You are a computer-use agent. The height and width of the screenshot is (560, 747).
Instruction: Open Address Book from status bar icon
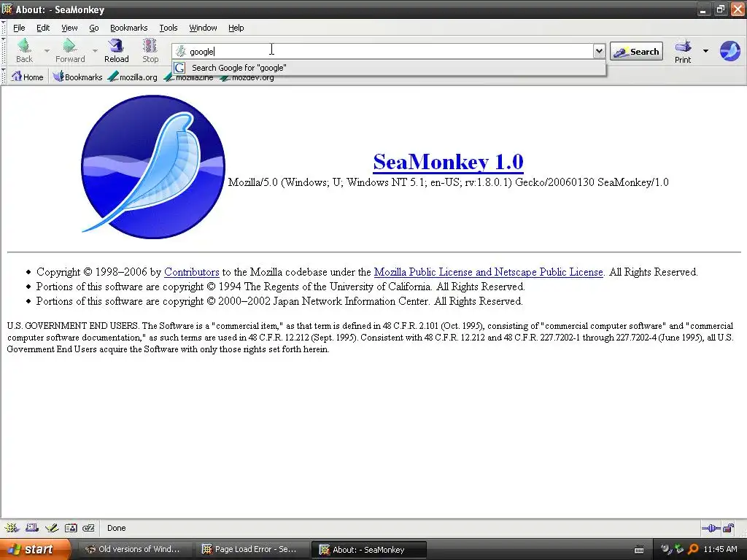click(x=71, y=528)
